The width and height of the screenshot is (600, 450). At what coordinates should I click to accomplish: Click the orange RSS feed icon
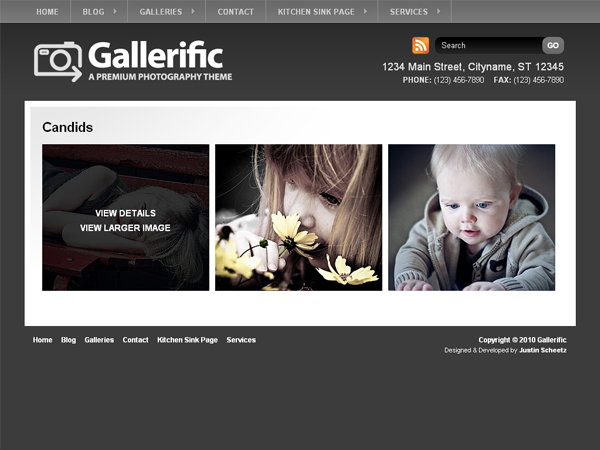click(x=420, y=45)
